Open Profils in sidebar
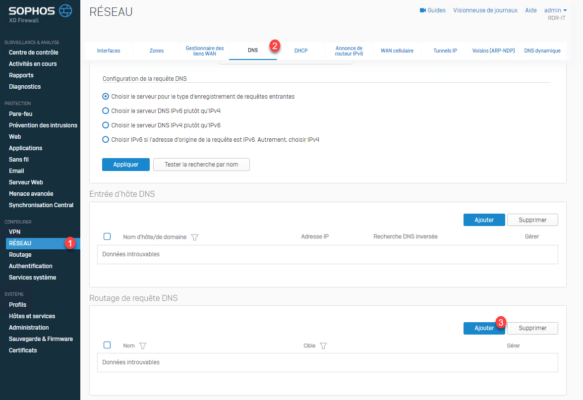This screenshot has height=400, width=583. click(x=17, y=305)
